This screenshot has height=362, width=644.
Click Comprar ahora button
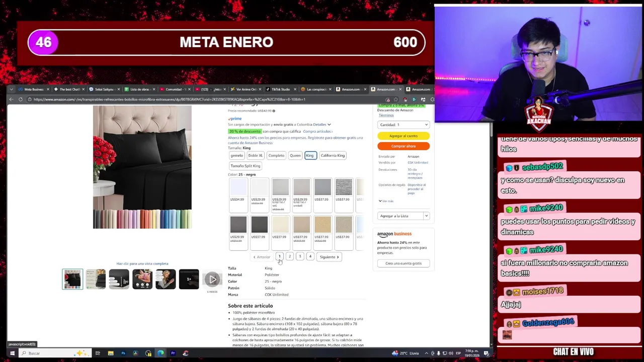tap(404, 146)
